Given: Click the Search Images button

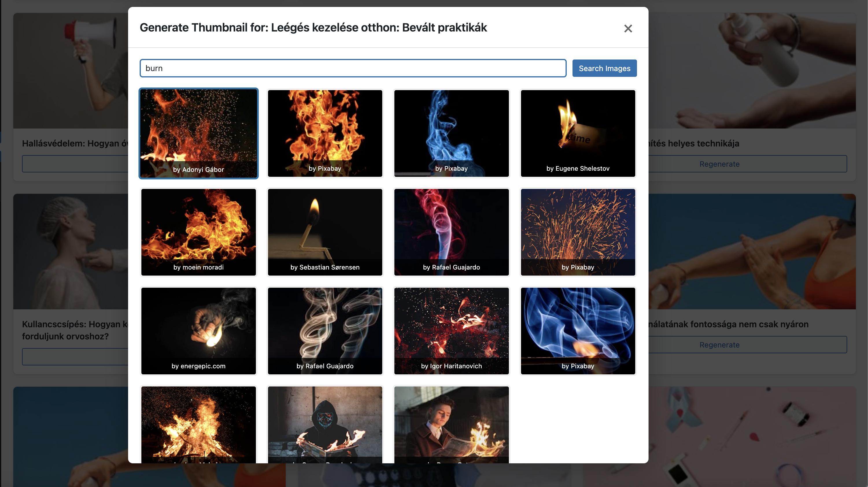Looking at the screenshot, I should click(x=605, y=68).
